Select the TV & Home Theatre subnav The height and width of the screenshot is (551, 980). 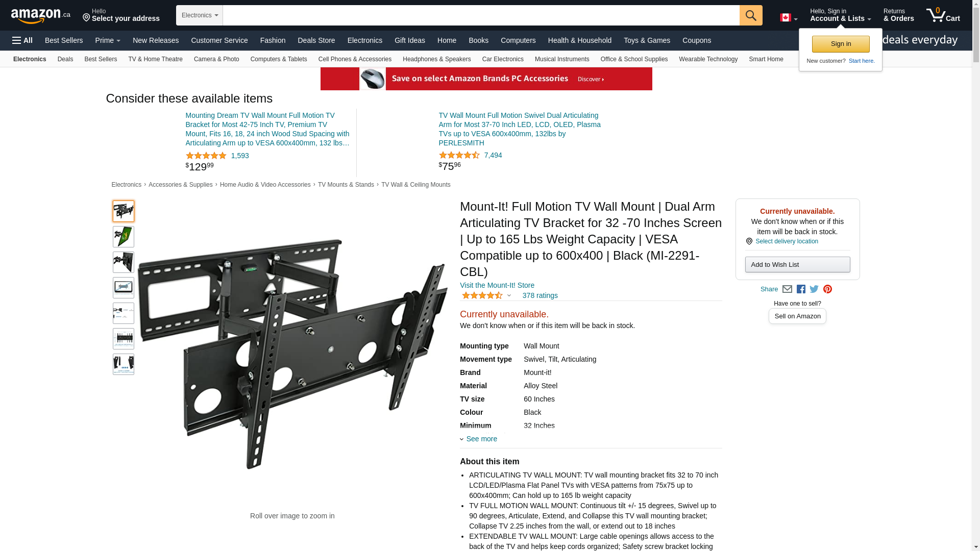[x=155, y=59]
